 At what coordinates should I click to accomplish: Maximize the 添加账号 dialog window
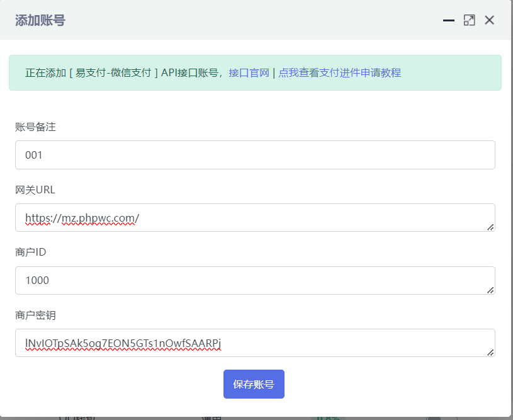coord(469,20)
